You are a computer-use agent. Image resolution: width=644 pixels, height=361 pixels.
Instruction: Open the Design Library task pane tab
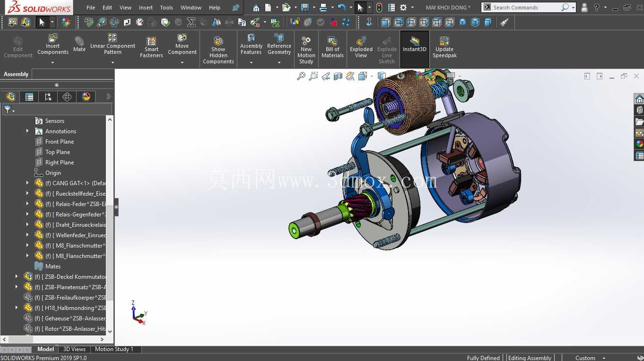[639, 111]
